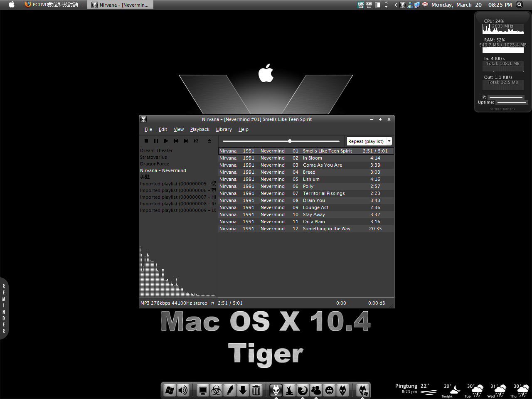Click the biohazard dock icon
This screenshot has width=532, height=399.
217,390
